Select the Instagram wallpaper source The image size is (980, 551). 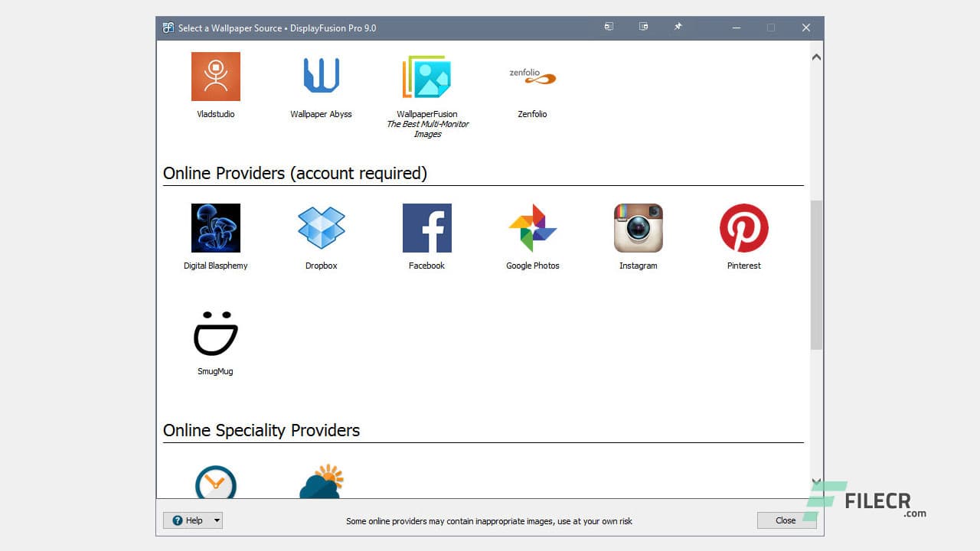638,227
